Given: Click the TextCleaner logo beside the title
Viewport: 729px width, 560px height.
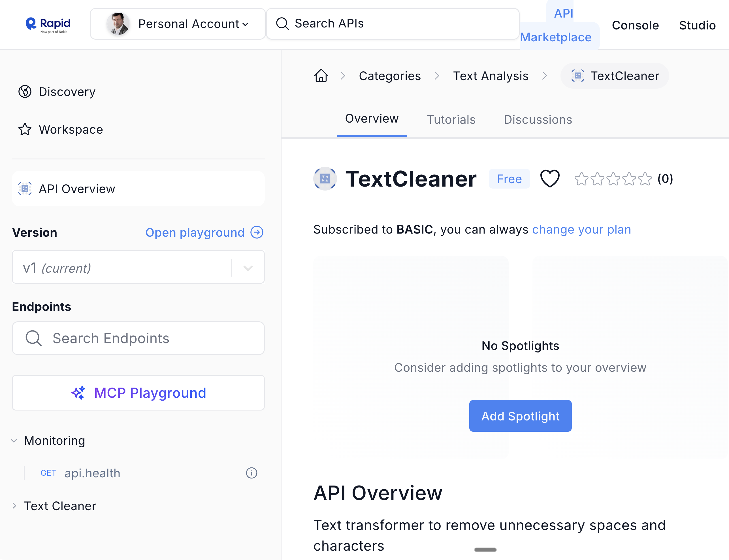Looking at the screenshot, I should 325,179.
